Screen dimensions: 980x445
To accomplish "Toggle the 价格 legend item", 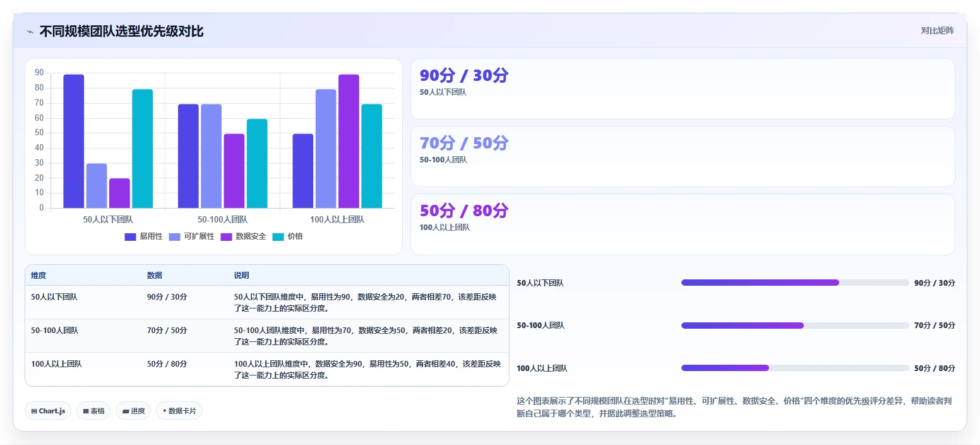I will point(287,236).
